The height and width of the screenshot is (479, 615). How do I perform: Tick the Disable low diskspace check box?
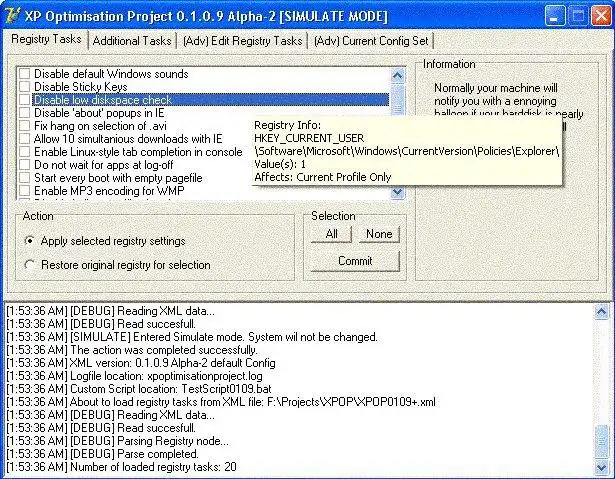tap(25, 100)
